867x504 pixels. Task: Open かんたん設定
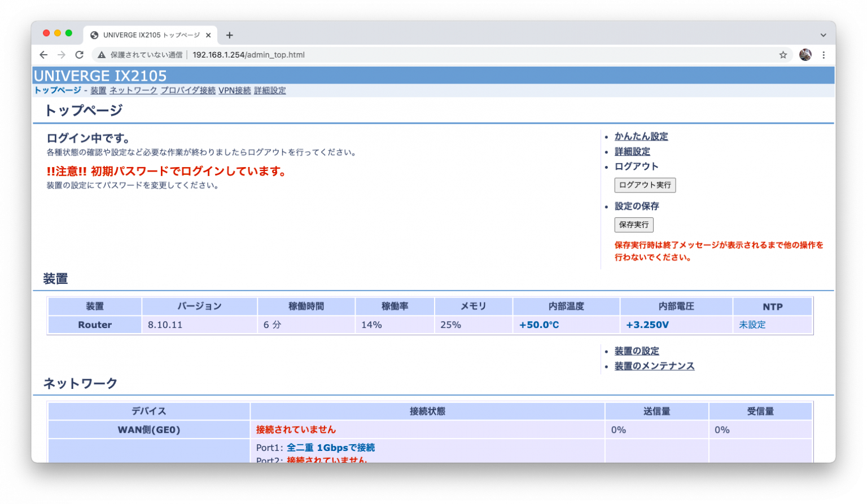pyautogui.click(x=641, y=136)
